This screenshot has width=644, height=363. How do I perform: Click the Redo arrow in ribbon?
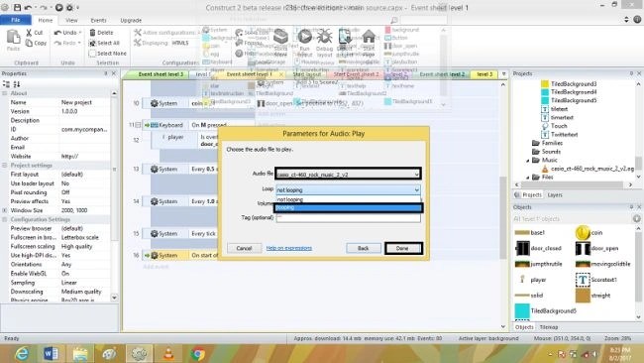point(57,43)
